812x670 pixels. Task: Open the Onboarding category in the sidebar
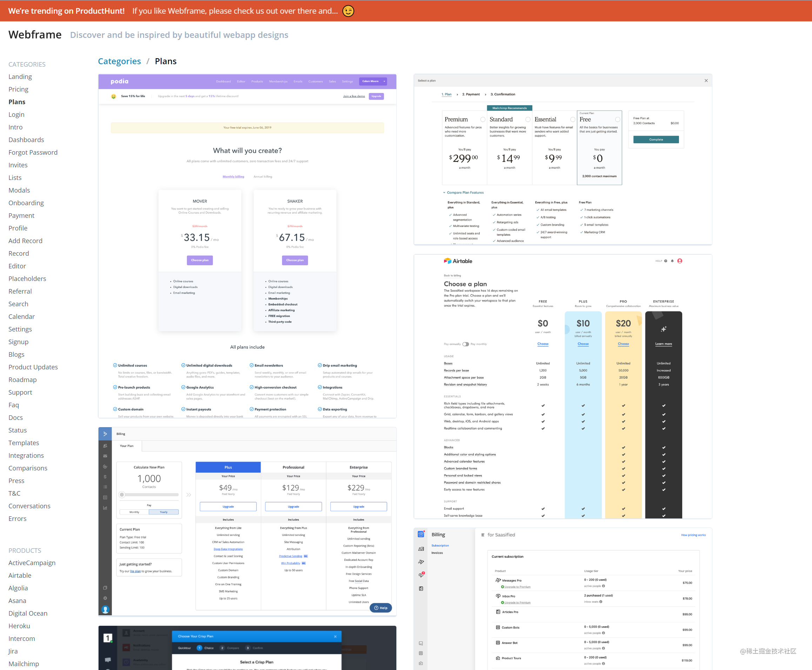(26, 203)
